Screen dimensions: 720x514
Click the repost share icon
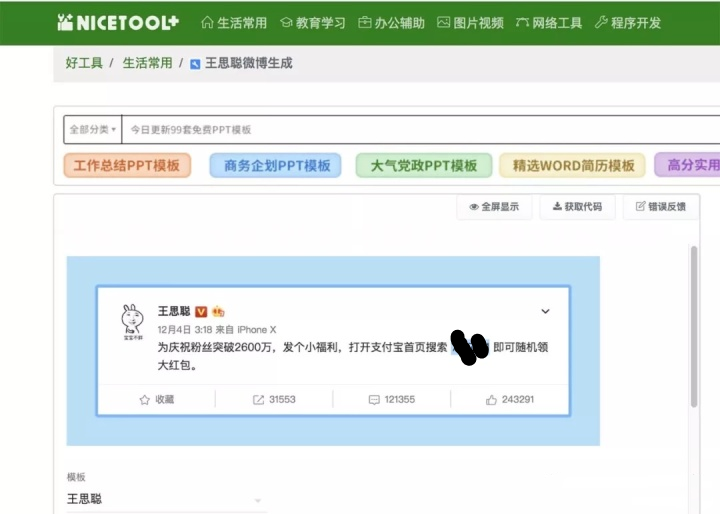259,400
